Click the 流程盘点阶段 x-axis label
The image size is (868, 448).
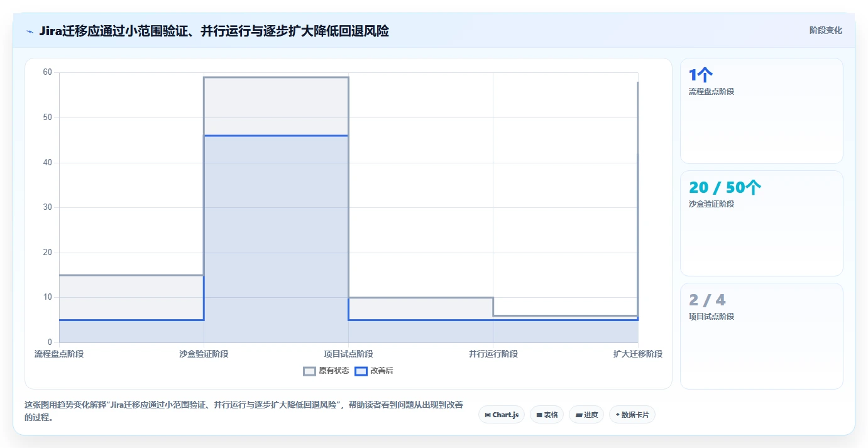[x=59, y=354]
